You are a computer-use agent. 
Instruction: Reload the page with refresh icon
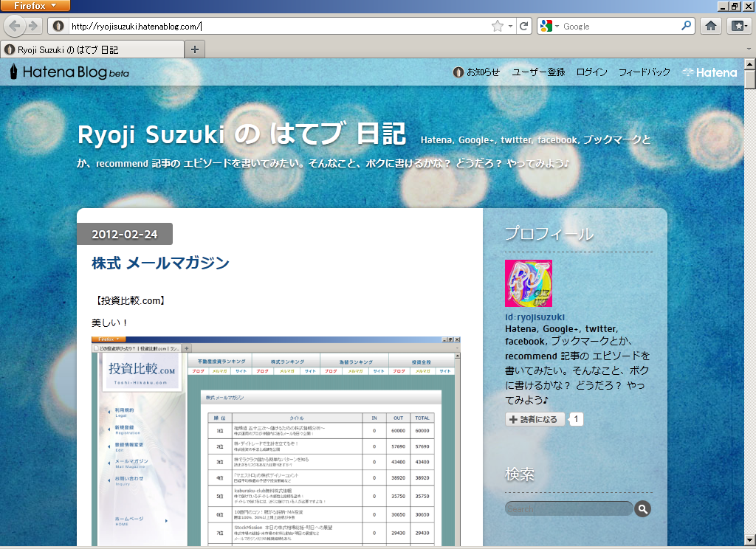(524, 26)
